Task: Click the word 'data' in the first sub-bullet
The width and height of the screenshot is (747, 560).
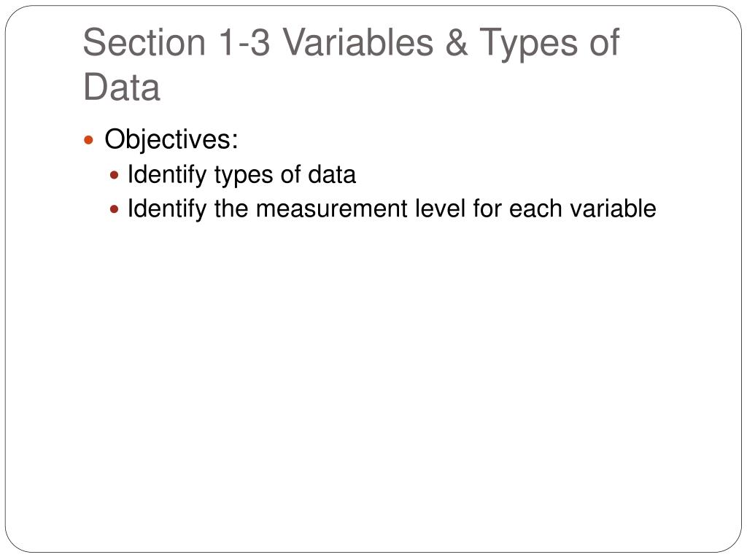Action: point(332,175)
